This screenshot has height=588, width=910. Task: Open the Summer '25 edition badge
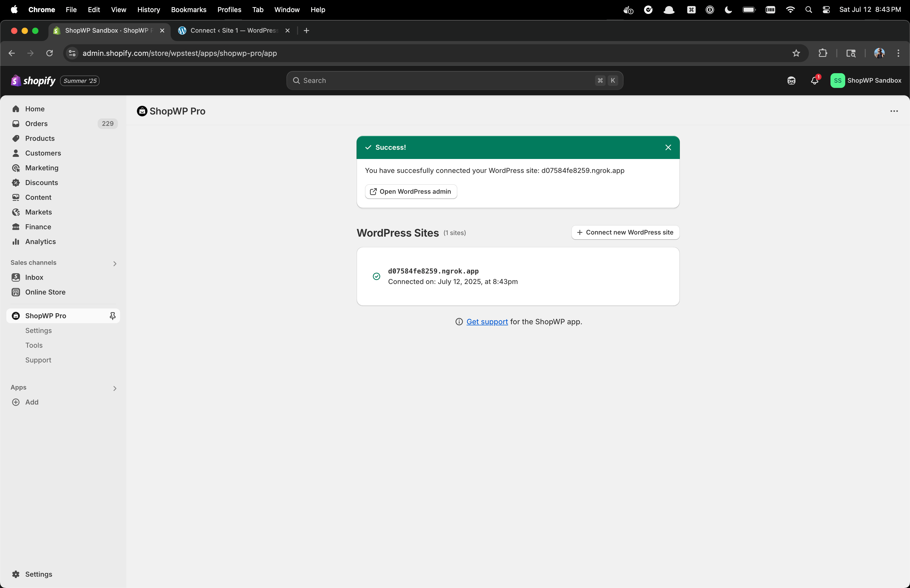[80, 81]
